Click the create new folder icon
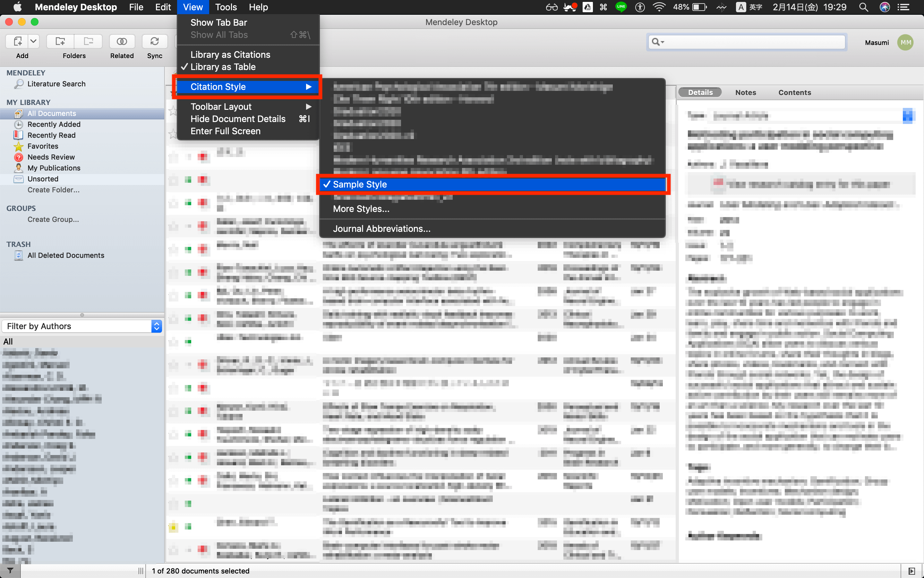This screenshot has height=578, width=924. pyautogui.click(x=60, y=41)
